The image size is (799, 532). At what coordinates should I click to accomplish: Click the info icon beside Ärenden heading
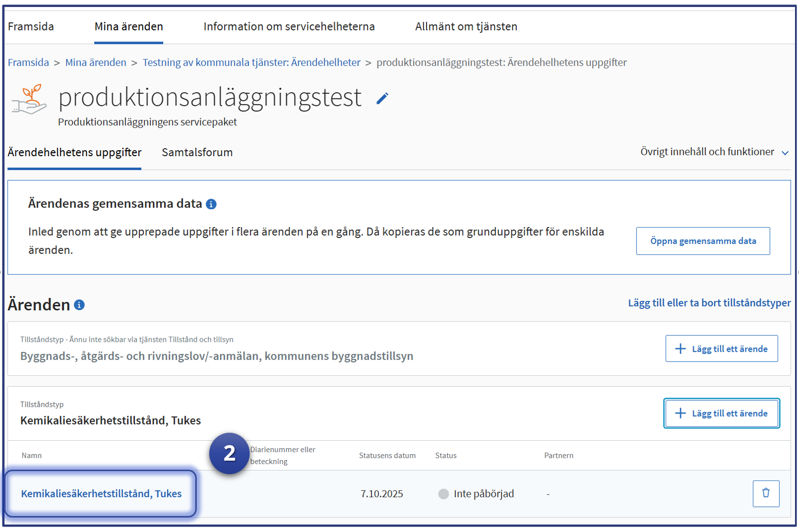[79, 305]
